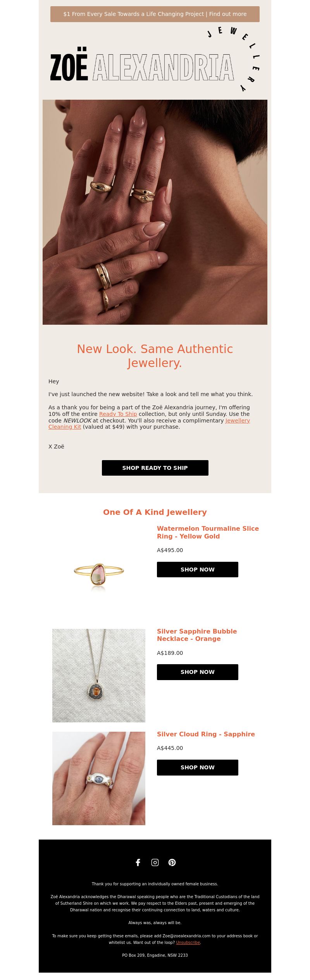
Task: Click the top charity project banner
Action: (155, 14)
